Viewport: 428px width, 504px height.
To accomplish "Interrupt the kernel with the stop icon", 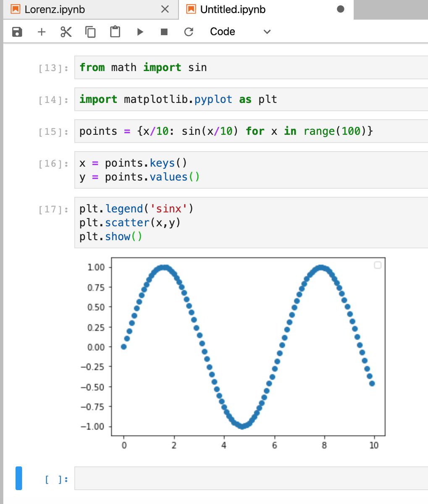I will pyautogui.click(x=164, y=32).
